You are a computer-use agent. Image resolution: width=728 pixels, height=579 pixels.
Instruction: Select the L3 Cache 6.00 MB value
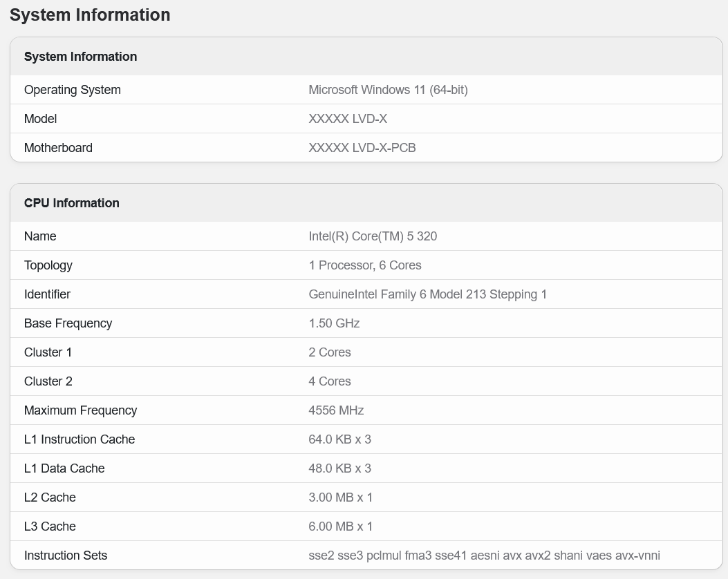(340, 526)
